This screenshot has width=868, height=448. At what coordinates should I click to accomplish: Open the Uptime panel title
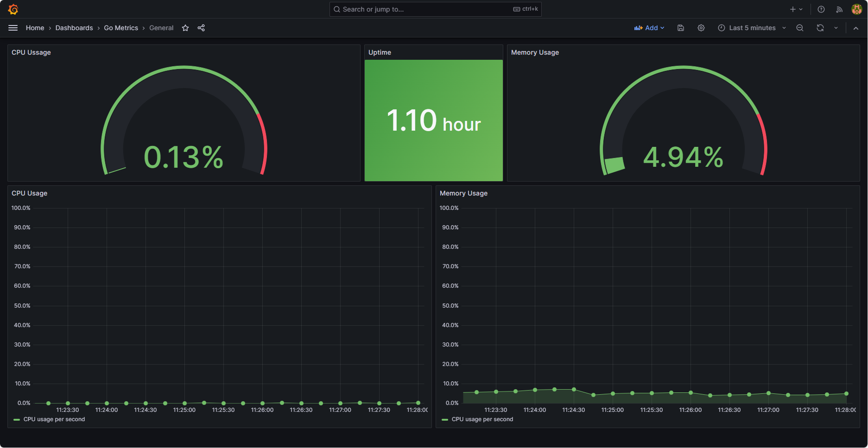(x=380, y=52)
